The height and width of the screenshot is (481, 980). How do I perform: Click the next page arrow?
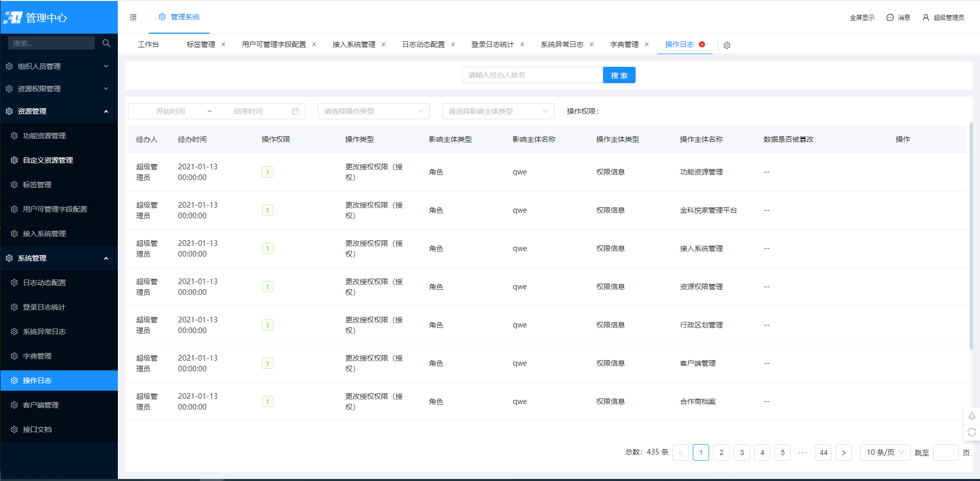pyautogui.click(x=844, y=452)
